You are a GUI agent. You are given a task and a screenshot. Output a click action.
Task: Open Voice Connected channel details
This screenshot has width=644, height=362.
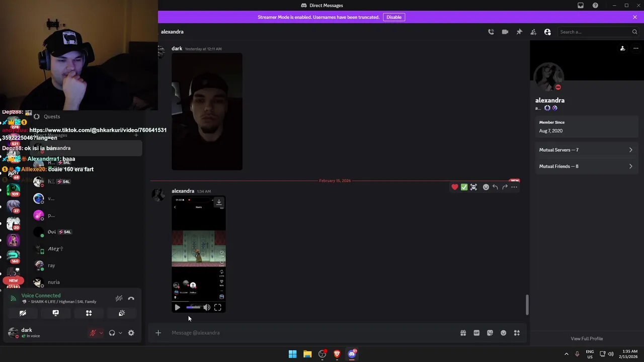coord(41,296)
